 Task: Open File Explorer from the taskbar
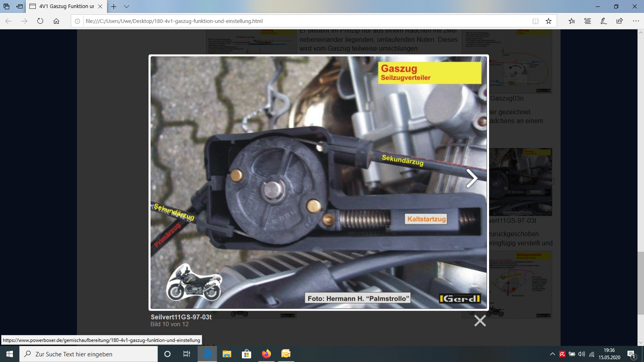tap(227, 354)
